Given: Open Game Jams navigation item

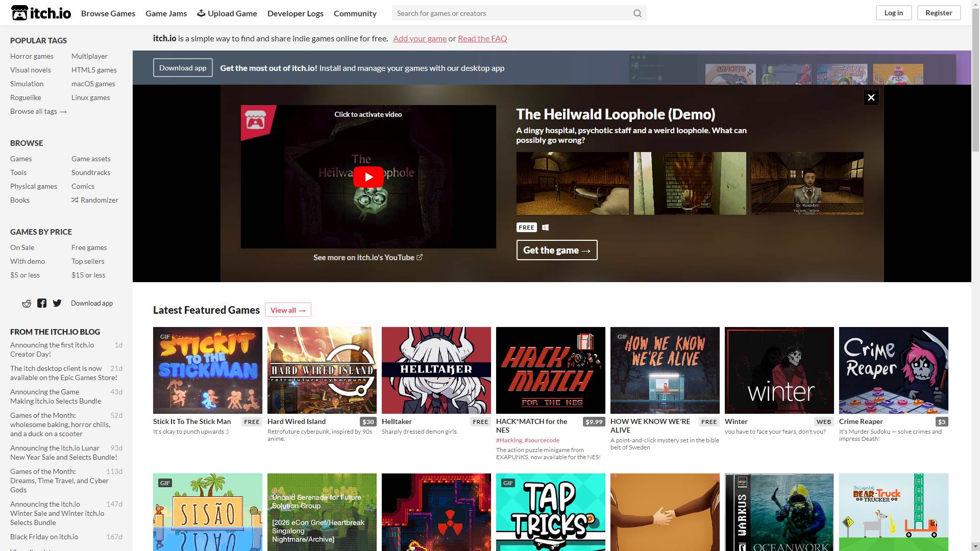Looking at the screenshot, I should pos(166,13).
